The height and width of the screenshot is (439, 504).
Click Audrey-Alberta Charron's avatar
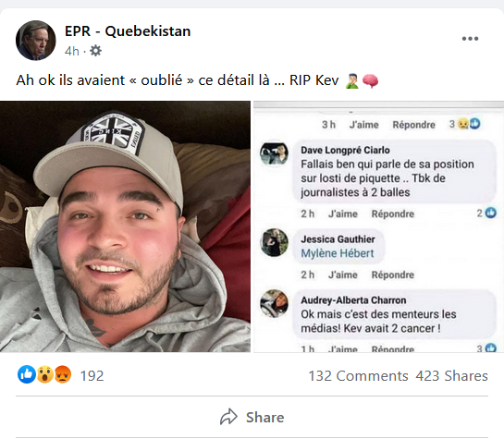pos(274,303)
